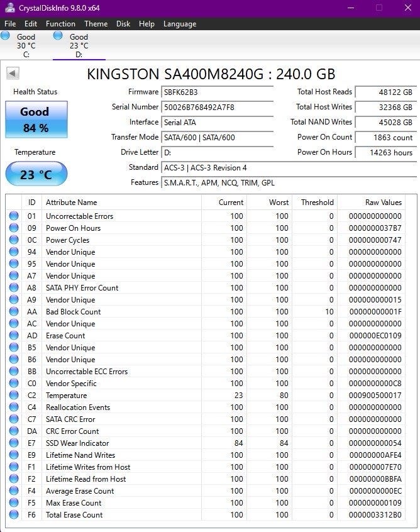Click the Transfer Mode SATA/600 field

(x=218, y=138)
